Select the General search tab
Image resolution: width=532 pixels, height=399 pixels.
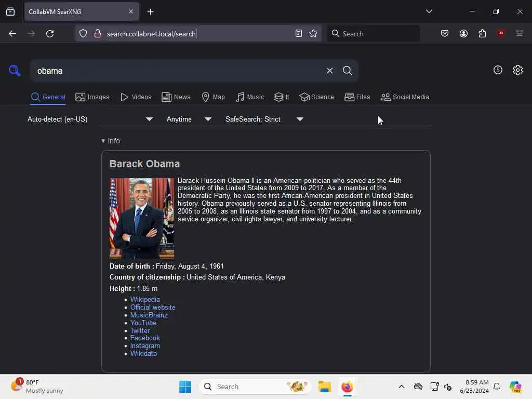point(48,97)
